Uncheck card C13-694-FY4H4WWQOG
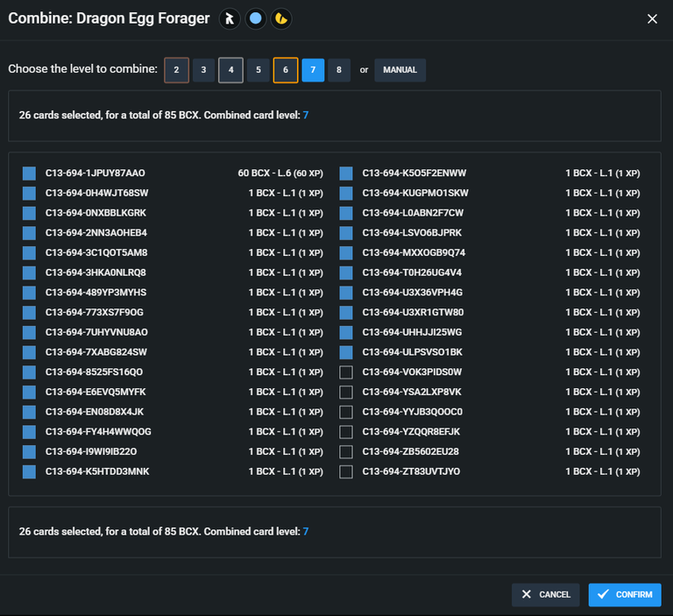This screenshot has width=673, height=616. (29, 432)
